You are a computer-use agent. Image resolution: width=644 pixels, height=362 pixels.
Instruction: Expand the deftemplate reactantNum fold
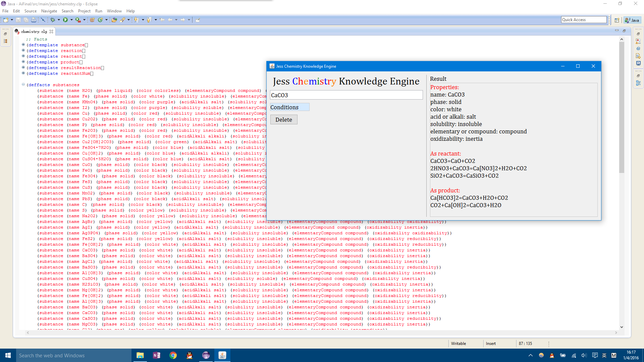pos(23,73)
